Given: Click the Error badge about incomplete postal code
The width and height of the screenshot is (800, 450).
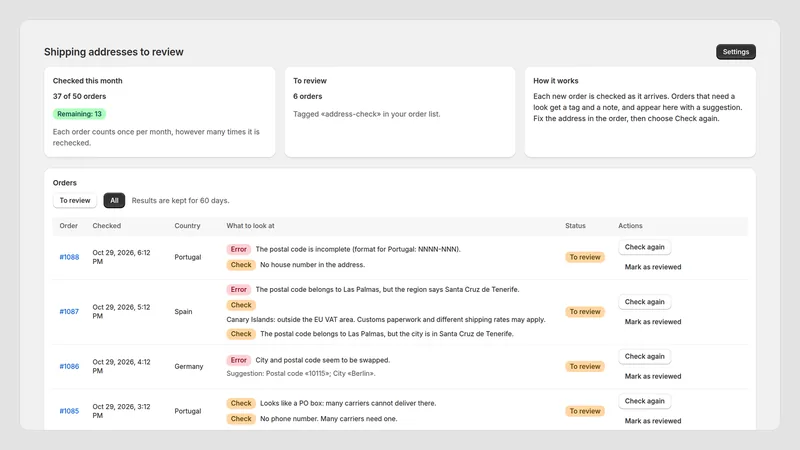Looking at the screenshot, I should (238, 249).
